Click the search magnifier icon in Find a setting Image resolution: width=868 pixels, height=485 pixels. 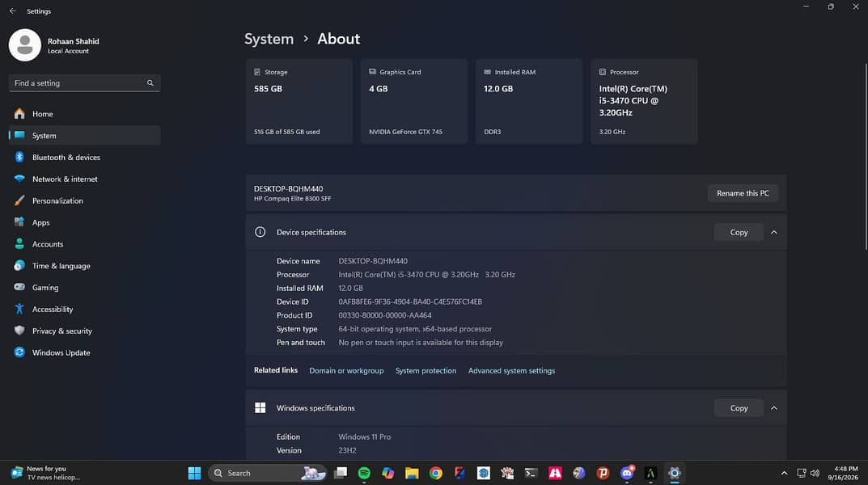(x=150, y=83)
